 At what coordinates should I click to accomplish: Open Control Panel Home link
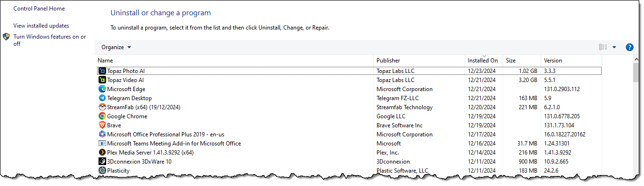pyautogui.click(x=39, y=9)
